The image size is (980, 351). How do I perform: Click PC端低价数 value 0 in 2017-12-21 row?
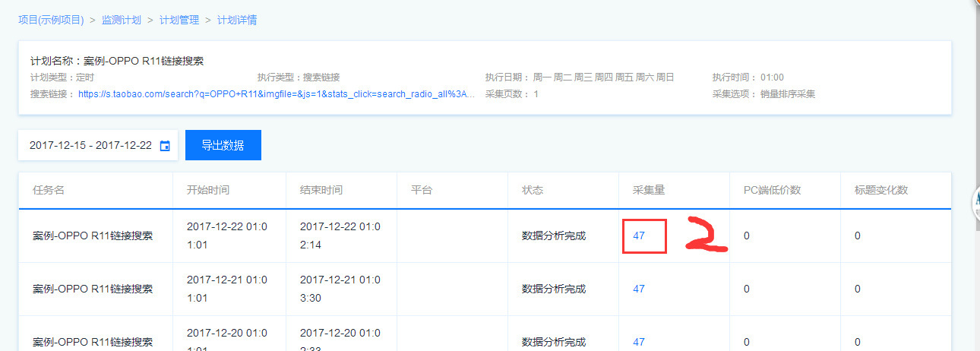[747, 289]
